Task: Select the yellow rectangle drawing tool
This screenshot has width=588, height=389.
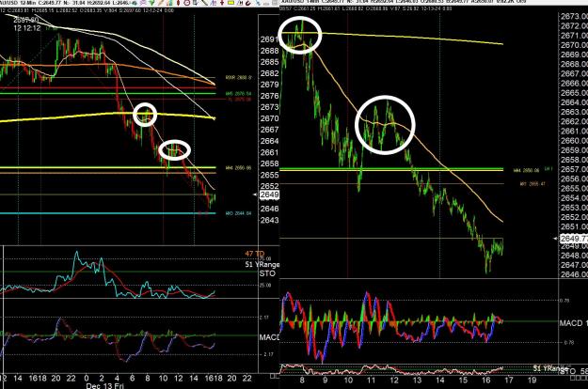Action: tap(230, 3)
